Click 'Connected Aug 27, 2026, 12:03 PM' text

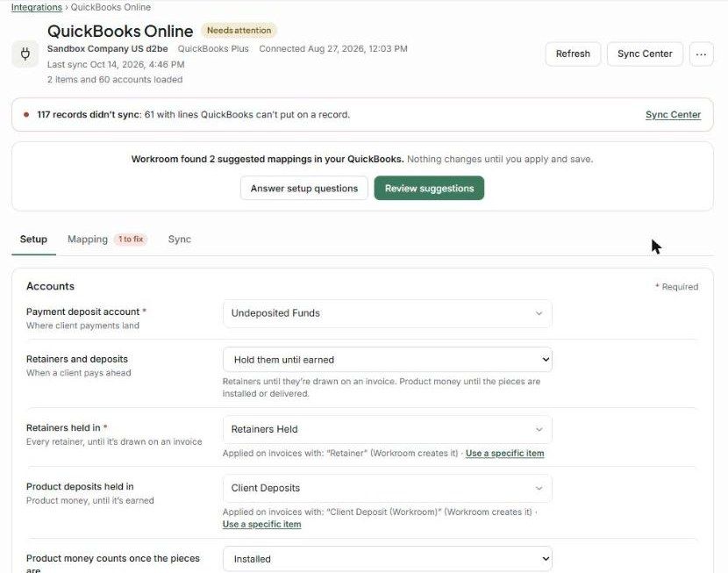(x=333, y=49)
